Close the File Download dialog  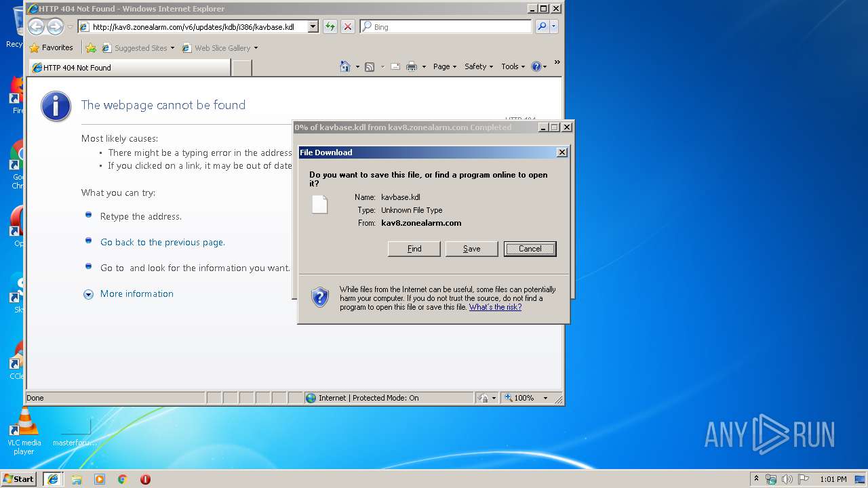click(561, 152)
